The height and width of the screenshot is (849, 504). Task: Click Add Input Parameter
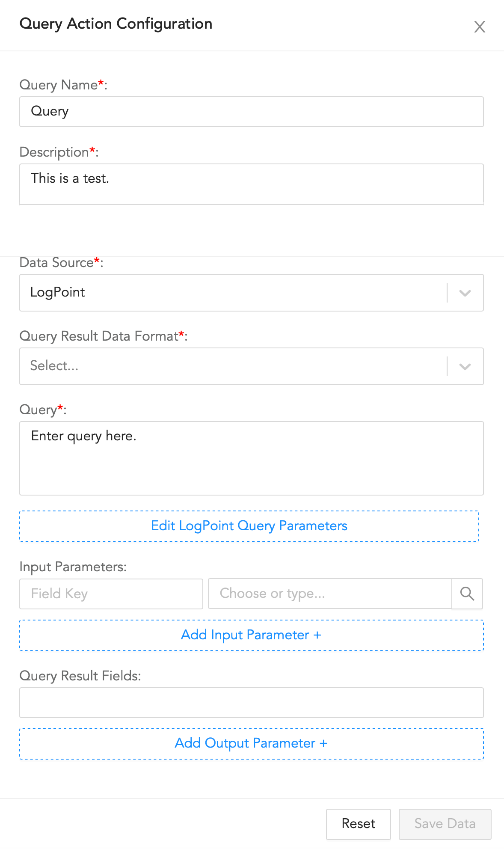(x=251, y=635)
